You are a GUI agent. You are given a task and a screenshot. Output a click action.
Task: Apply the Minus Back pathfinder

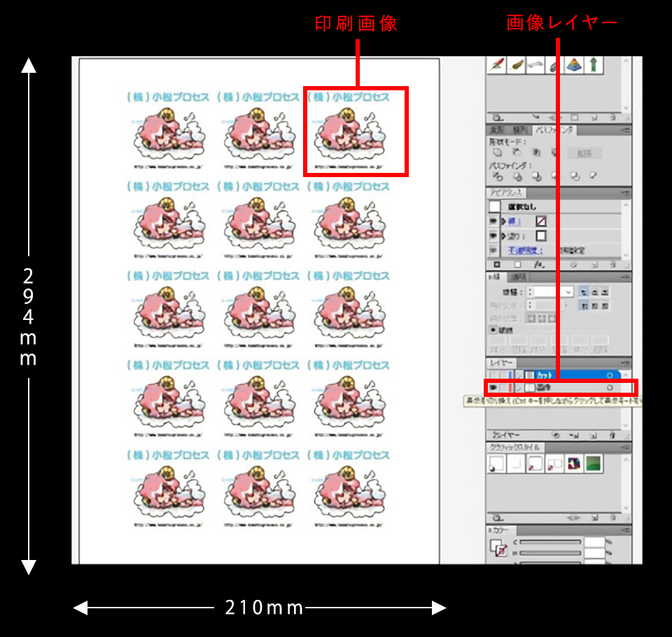pos(594,175)
